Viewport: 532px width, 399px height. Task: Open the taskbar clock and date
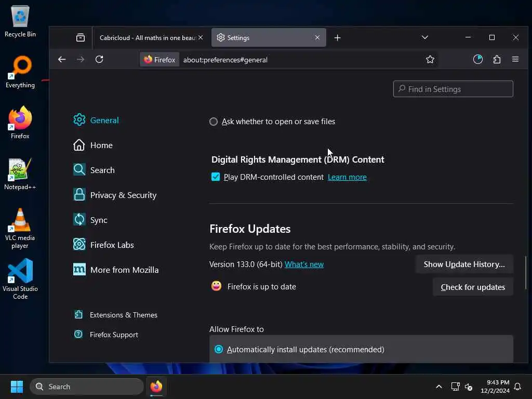pos(495,387)
